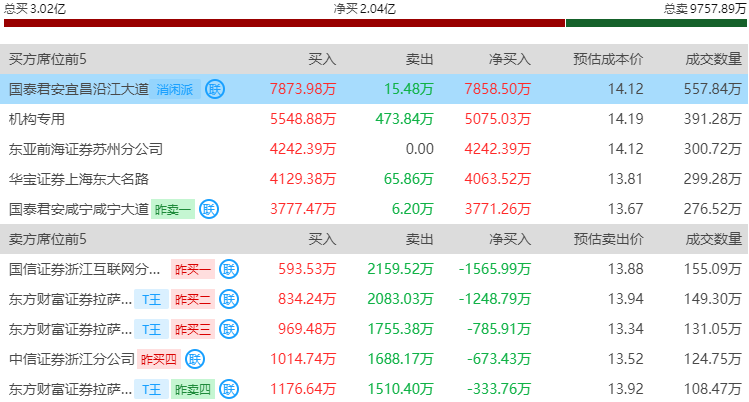Image resolution: width=749 pixels, height=402 pixels.
Task: Click the red total-buy portion of the bar
Action: (284, 23)
